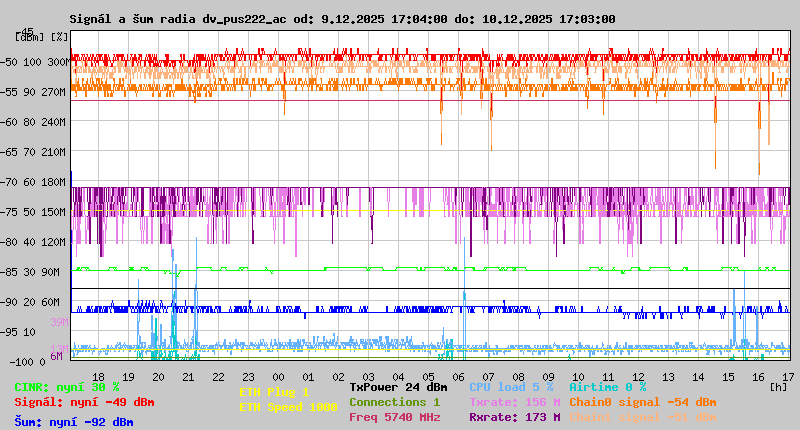800x430 pixels.
Task: Click the TxPower 24 dBm label
Action: [398, 387]
